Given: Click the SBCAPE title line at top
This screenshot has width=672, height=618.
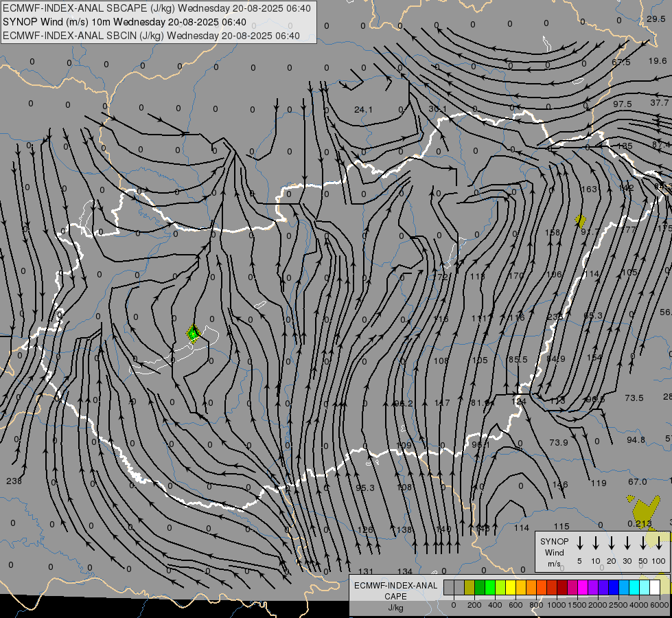Looking at the screenshot, I should [x=157, y=8].
